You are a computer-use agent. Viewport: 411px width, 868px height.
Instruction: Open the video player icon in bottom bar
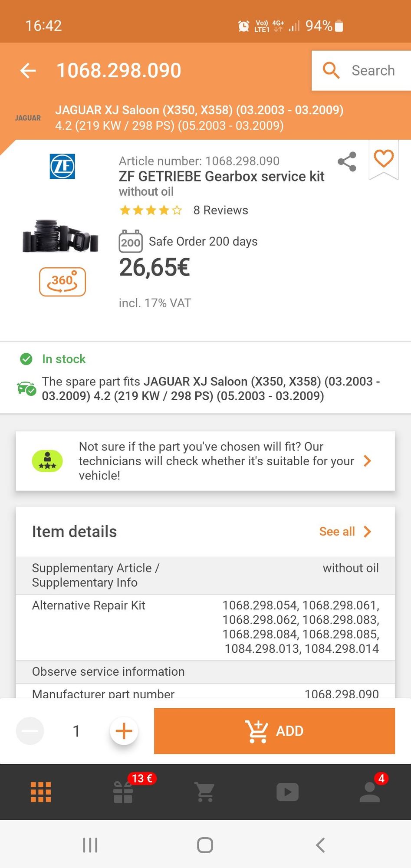coord(287,792)
